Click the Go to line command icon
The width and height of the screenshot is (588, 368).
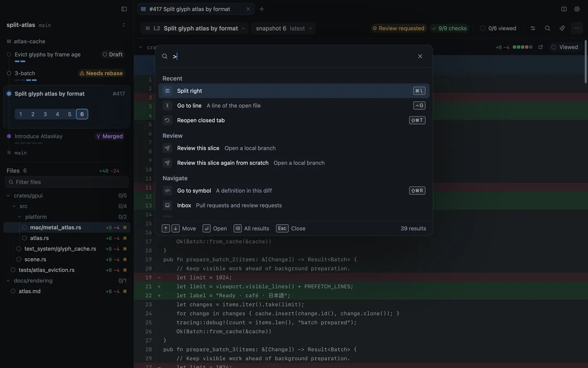(167, 105)
